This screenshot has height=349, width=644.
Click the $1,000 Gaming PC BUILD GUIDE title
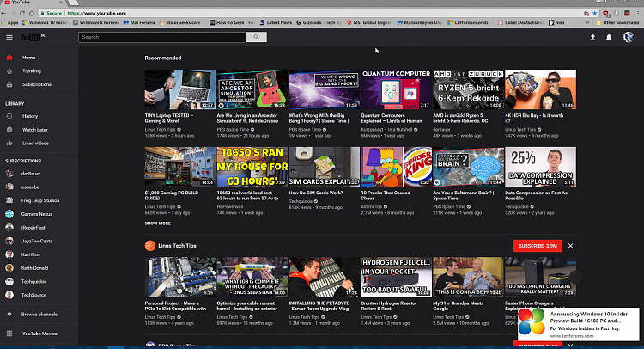pos(172,195)
